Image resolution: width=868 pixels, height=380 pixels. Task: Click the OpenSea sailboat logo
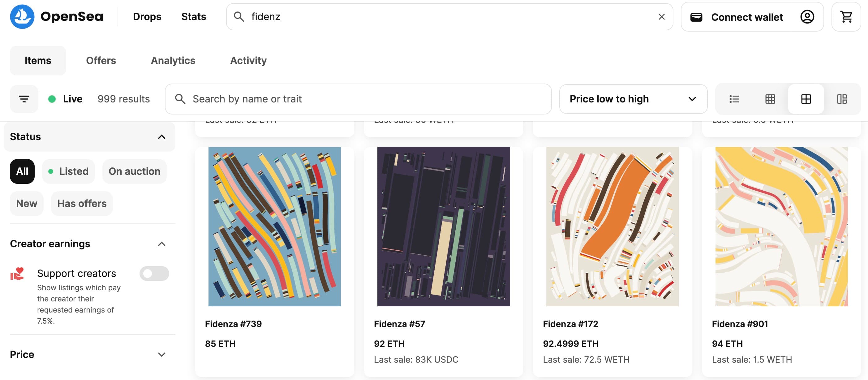pos(22,16)
